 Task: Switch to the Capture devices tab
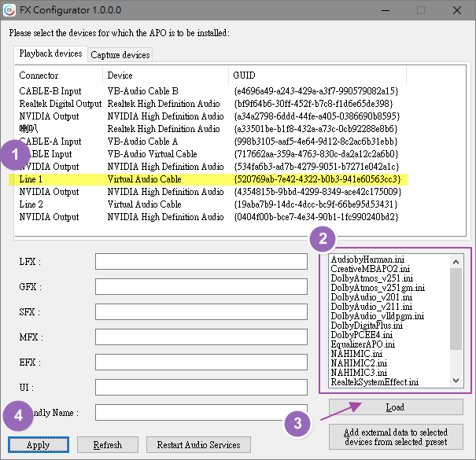pyautogui.click(x=120, y=55)
